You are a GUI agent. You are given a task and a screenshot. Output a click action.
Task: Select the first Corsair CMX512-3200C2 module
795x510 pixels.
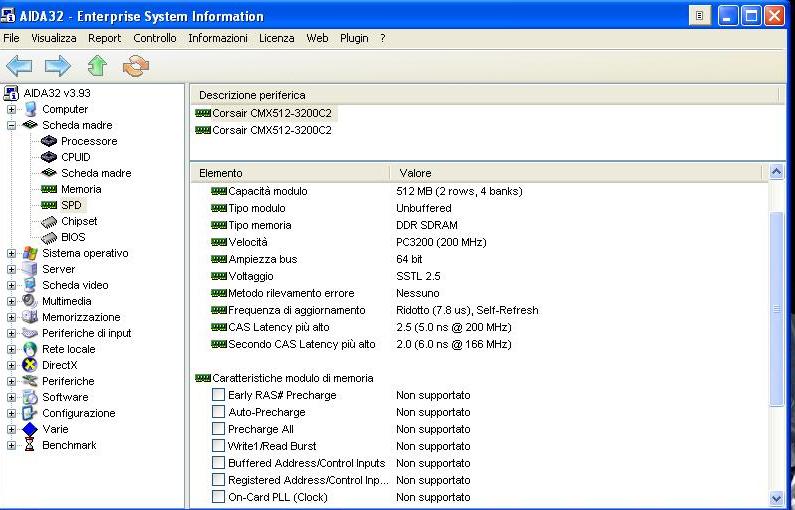click(264, 113)
